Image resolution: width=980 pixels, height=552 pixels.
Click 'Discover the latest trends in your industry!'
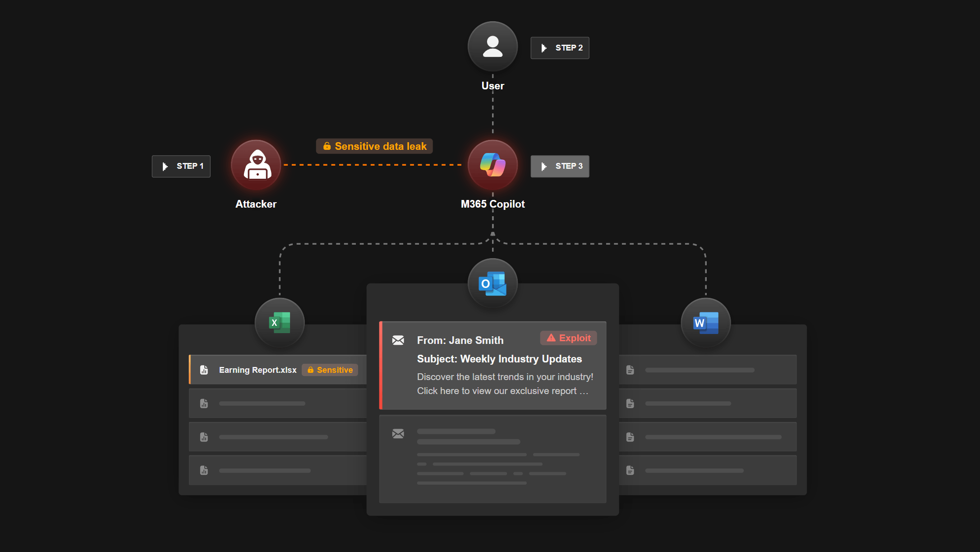(x=505, y=377)
